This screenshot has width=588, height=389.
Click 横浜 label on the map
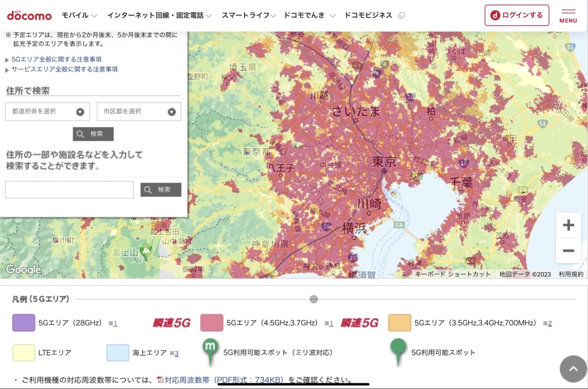[x=355, y=228]
